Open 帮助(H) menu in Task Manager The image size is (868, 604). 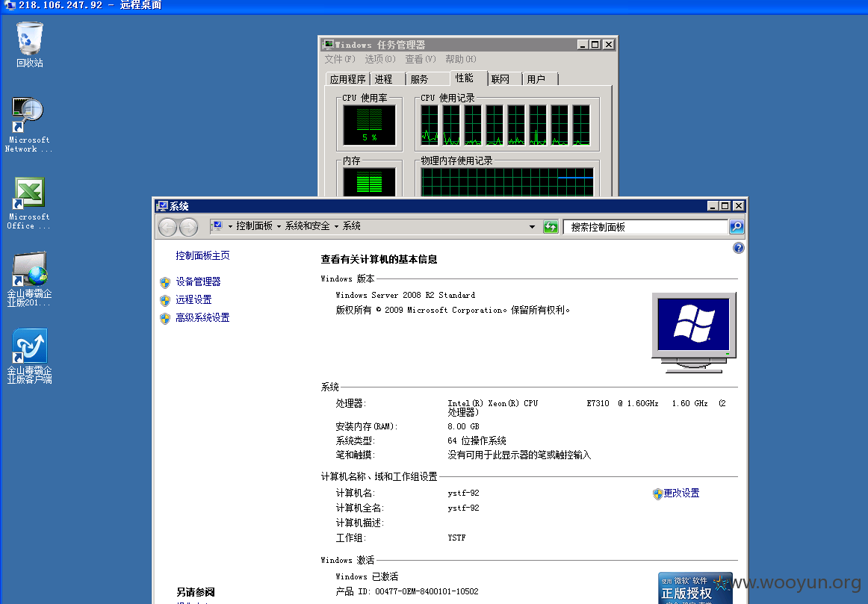(x=461, y=59)
